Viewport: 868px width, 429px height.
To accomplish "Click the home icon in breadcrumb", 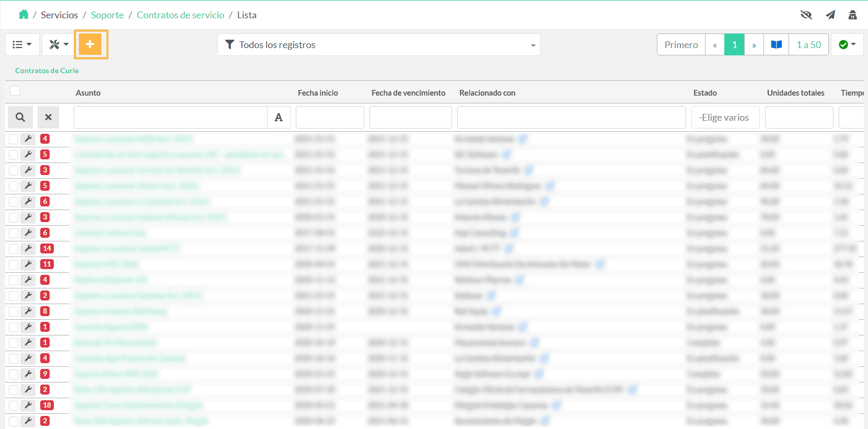I will point(24,15).
